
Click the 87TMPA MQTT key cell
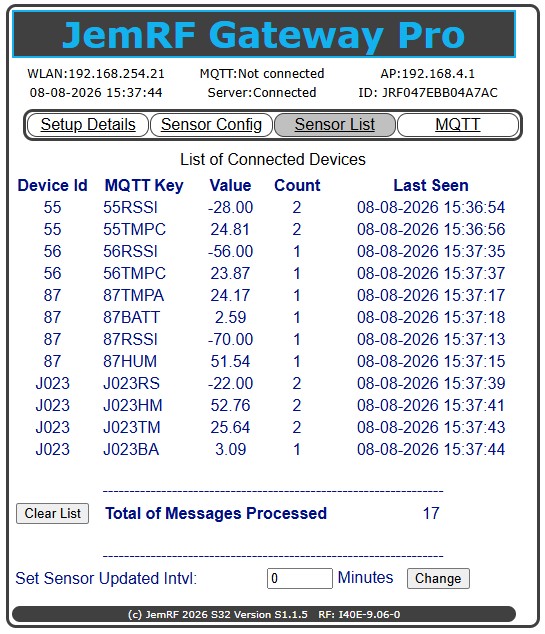click(133, 295)
